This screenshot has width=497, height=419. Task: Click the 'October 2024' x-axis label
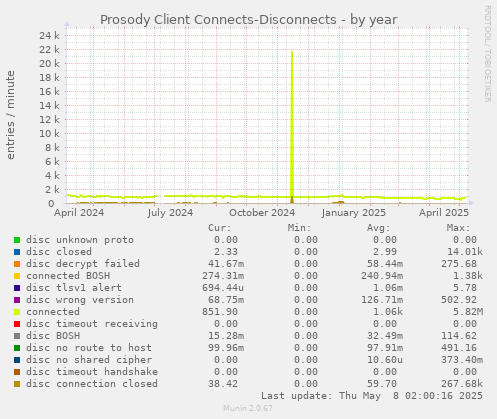[x=262, y=213]
